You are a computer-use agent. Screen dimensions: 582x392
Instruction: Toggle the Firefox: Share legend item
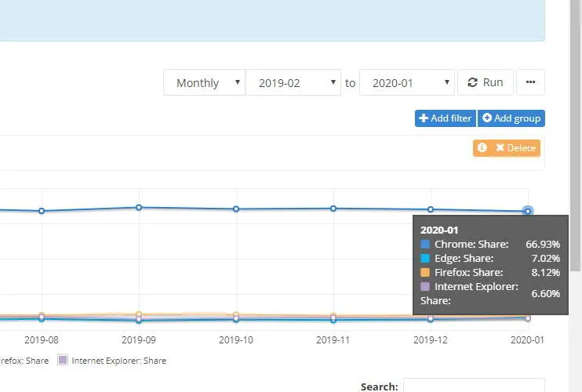tap(24, 361)
